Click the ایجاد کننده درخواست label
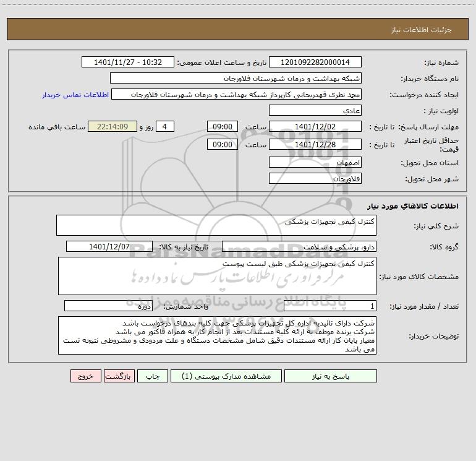This screenshot has width=476, height=461. [425, 95]
